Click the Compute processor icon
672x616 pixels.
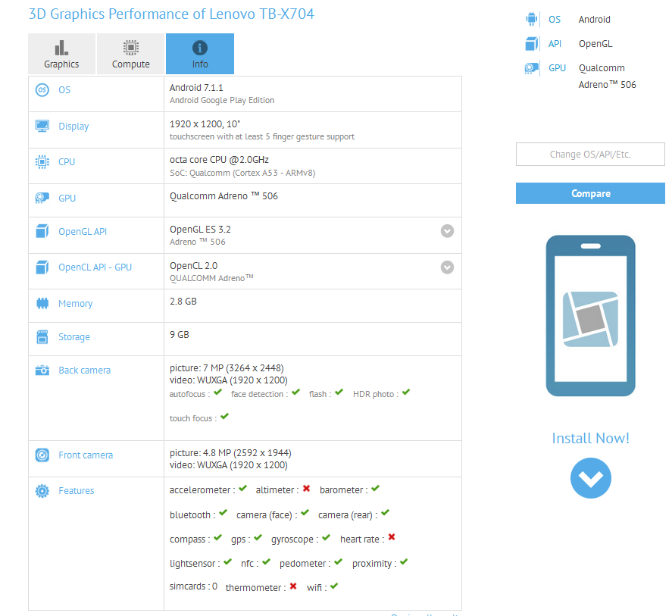click(131, 48)
